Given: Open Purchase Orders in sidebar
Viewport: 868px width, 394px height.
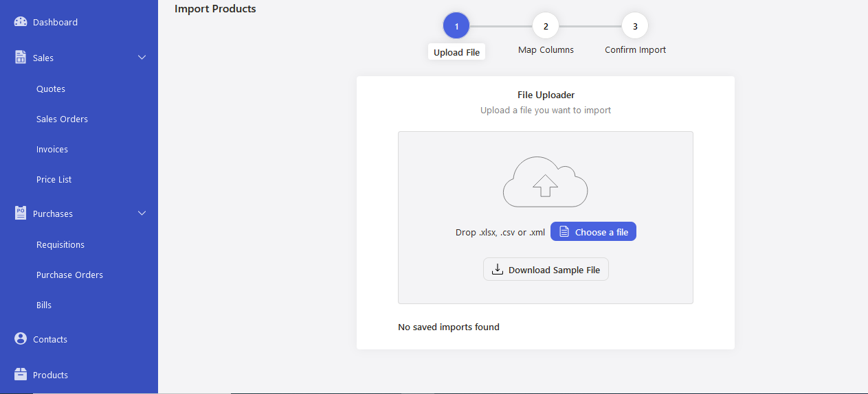Looking at the screenshot, I should coord(70,275).
